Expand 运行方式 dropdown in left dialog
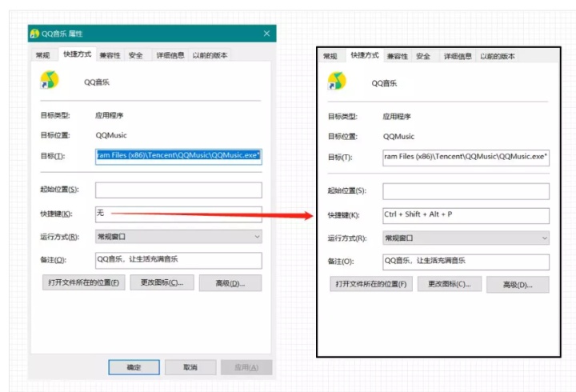 tap(178, 237)
